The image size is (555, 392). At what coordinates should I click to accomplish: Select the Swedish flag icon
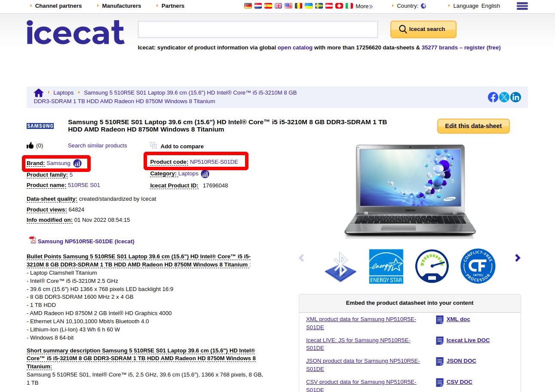click(x=319, y=6)
